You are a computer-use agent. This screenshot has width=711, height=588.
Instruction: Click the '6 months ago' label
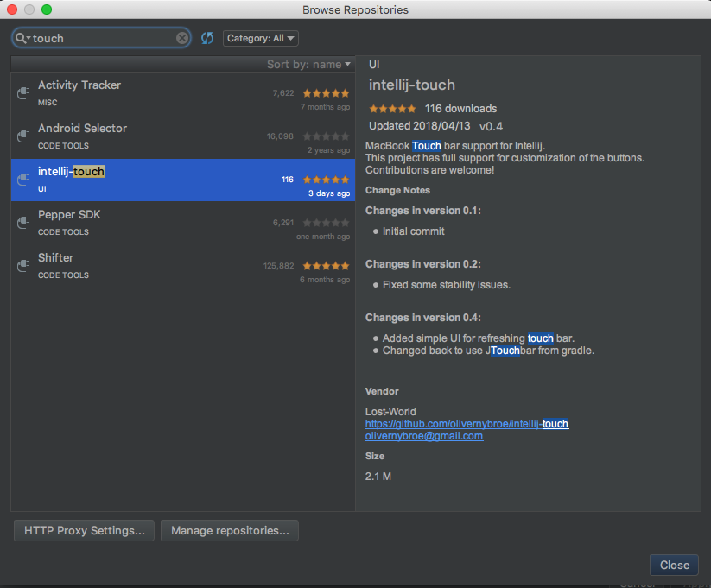coord(325,280)
